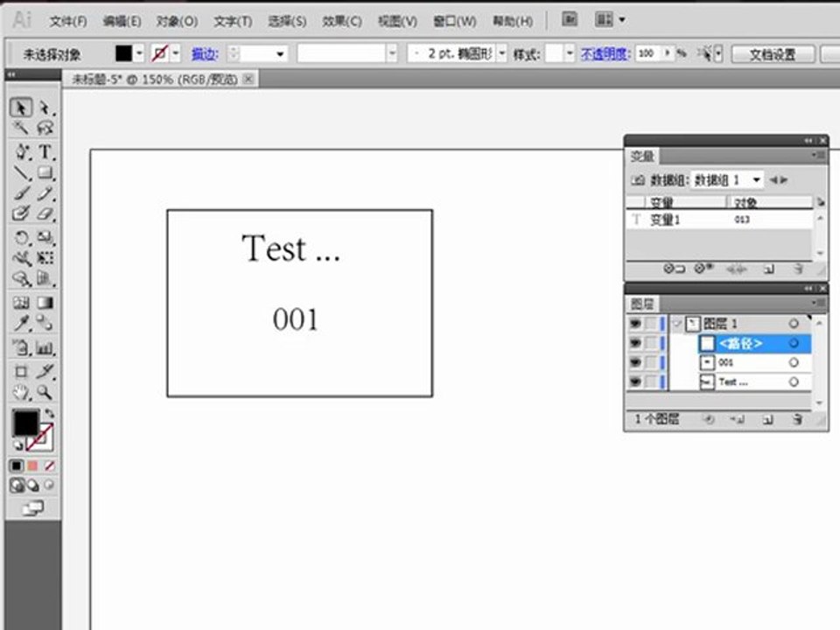This screenshot has width=840, height=630.
Task: Select the Zoom tool
Action: pos(45,393)
